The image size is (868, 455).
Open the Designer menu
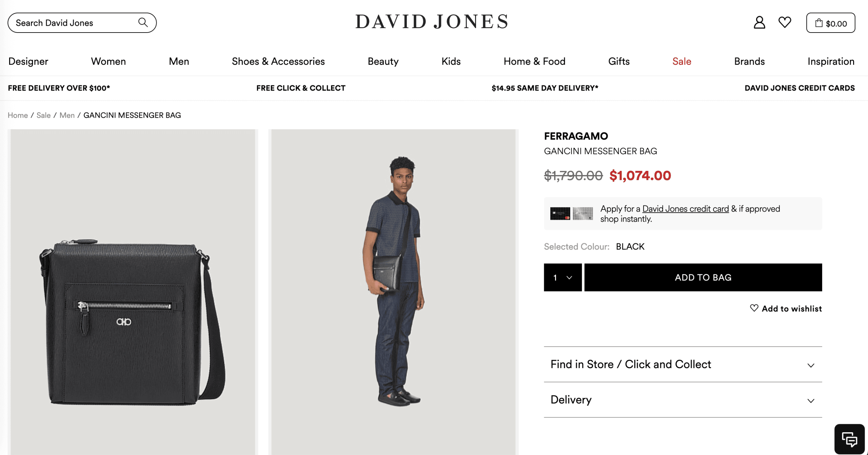pos(28,61)
